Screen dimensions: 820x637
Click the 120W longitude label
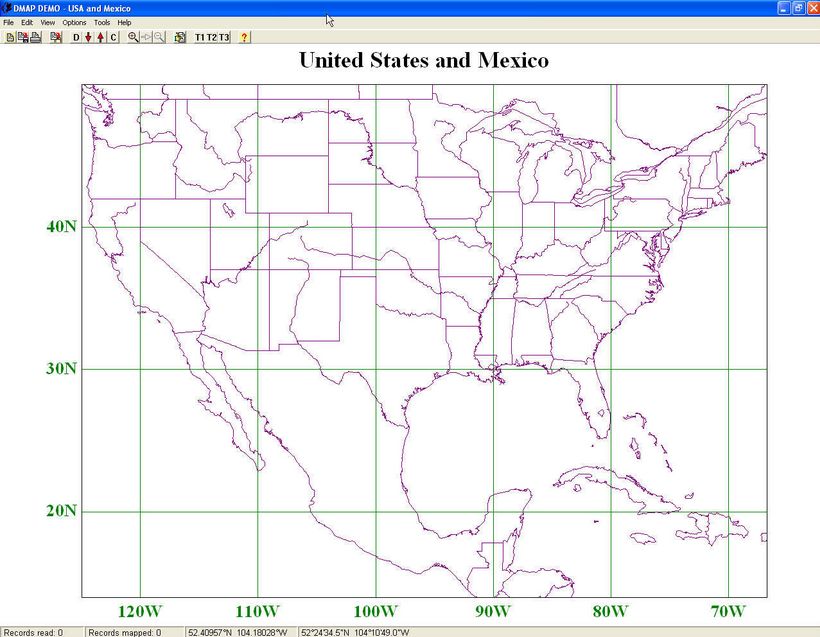(140, 611)
